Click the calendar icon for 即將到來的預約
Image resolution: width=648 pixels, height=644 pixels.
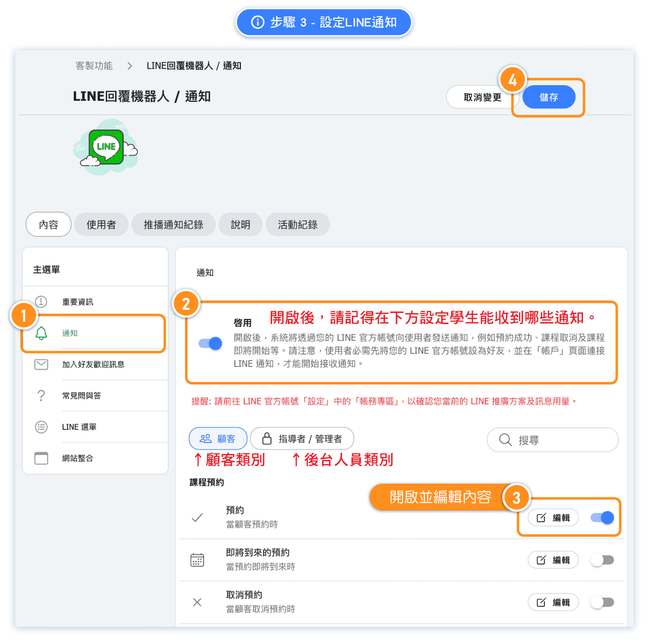198,560
